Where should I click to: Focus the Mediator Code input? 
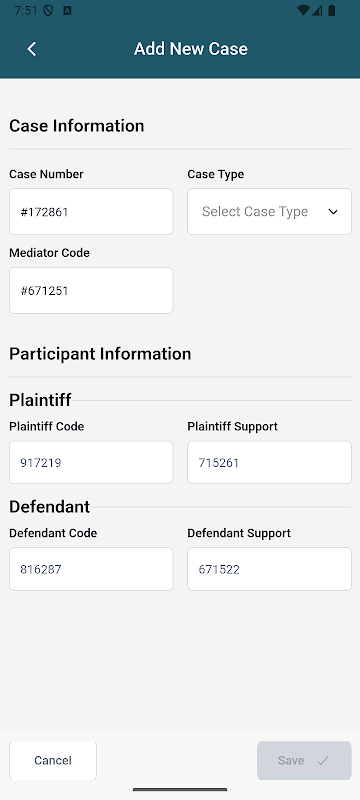click(x=91, y=290)
